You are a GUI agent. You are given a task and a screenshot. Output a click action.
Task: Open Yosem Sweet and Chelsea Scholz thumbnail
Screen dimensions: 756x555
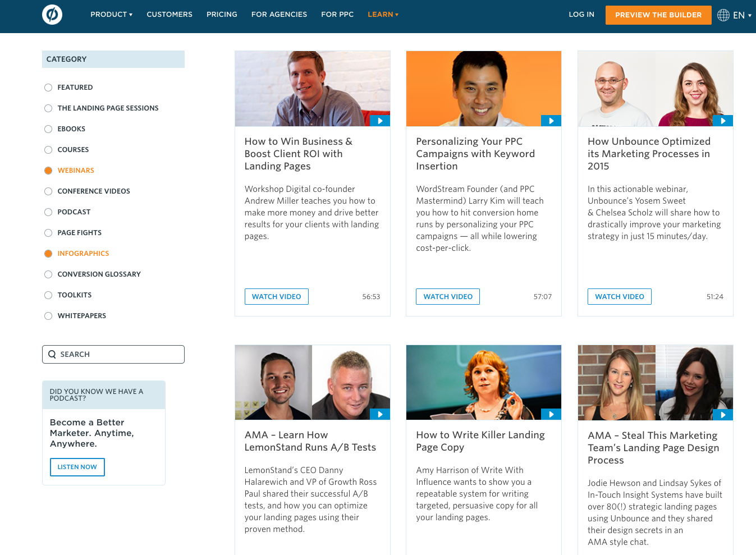pos(656,89)
